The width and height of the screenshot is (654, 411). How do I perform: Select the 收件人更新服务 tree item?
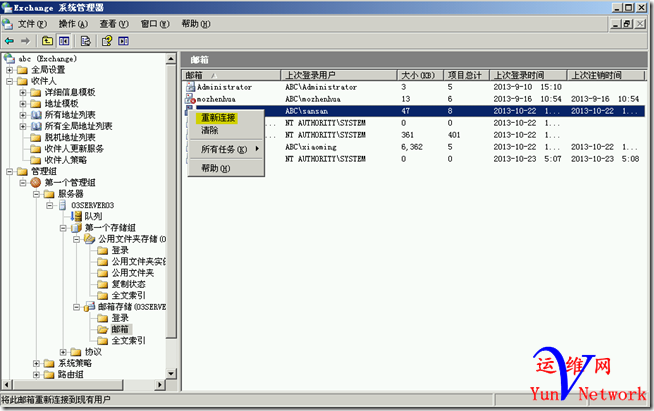[x=74, y=149]
